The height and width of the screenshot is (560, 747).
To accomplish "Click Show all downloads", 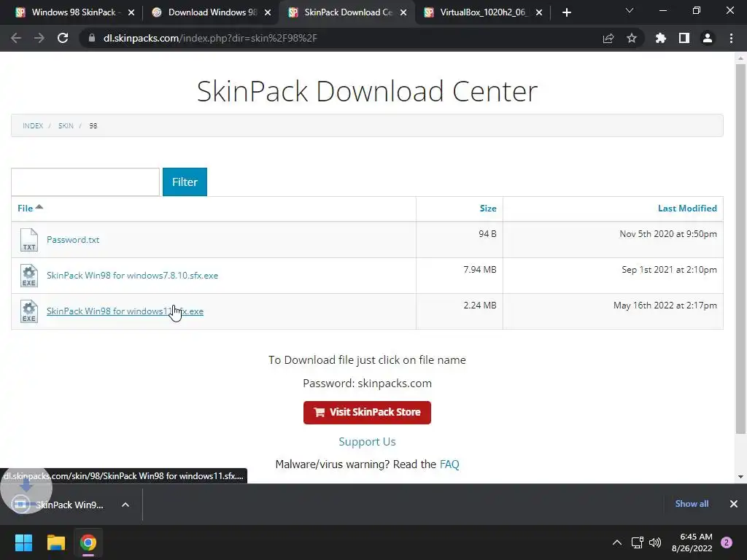I will [x=692, y=504].
